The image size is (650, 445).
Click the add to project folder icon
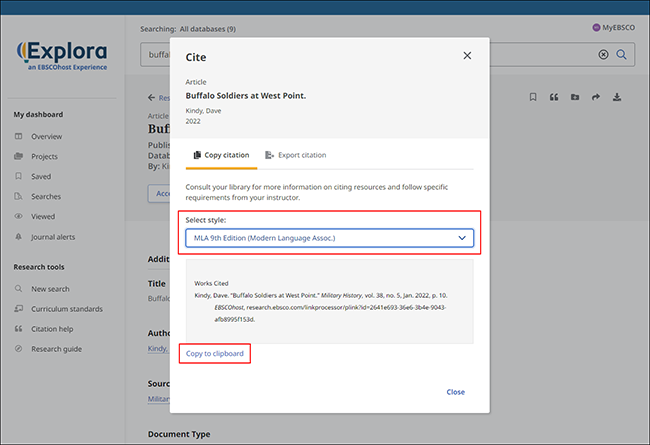tap(575, 97)
